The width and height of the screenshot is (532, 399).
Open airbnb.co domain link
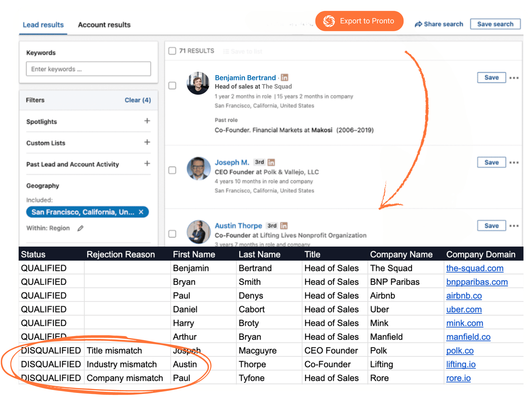464,296
